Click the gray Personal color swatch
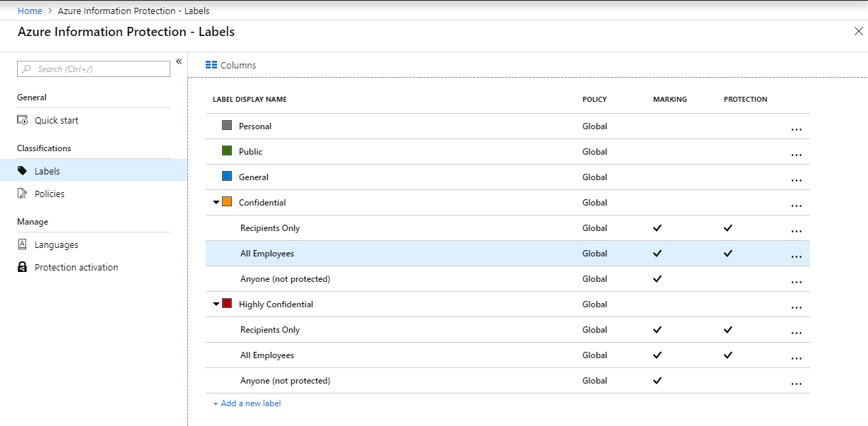 click(227, 125)
